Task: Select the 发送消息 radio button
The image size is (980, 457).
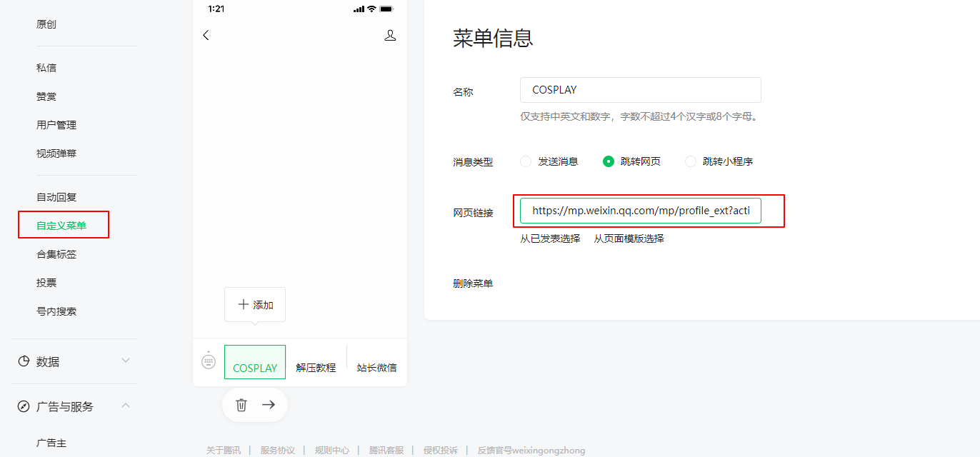Action: click(526, 161)
